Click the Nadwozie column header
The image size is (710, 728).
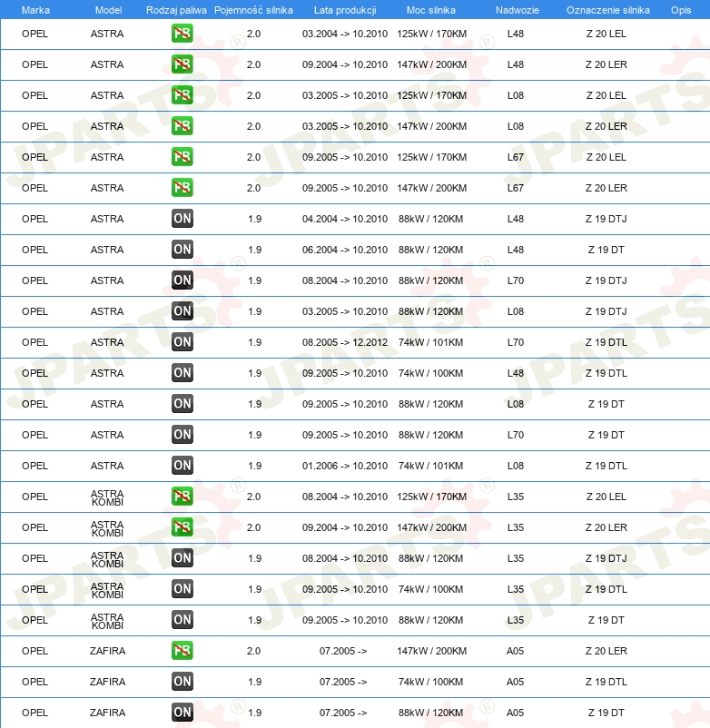click(515, 9)
